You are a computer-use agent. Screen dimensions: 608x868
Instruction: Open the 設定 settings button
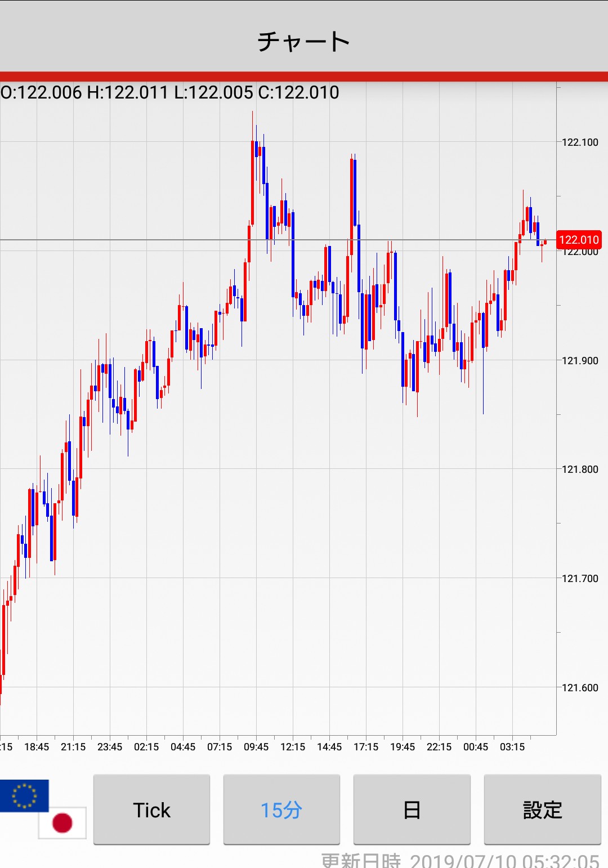click(542, 809)
